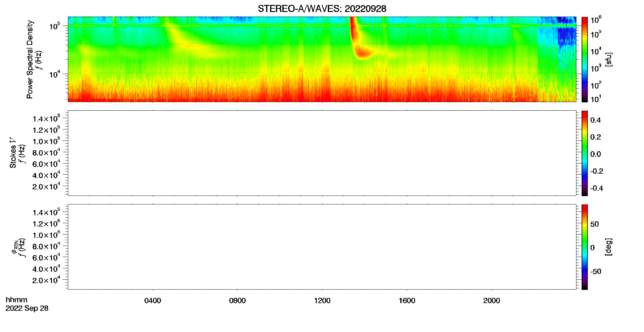644x332 pixels.
Task: Click the 0.4 label on Stokes color bar
Action: point(595,120)
